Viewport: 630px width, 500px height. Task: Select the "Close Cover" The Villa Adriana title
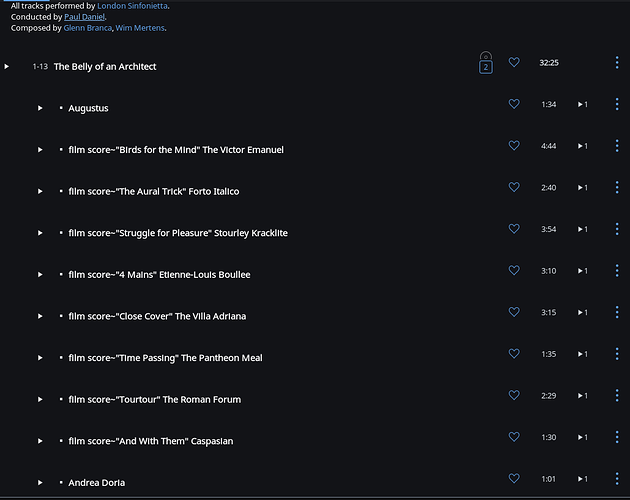pyautogui.click(x=157, y=316)
